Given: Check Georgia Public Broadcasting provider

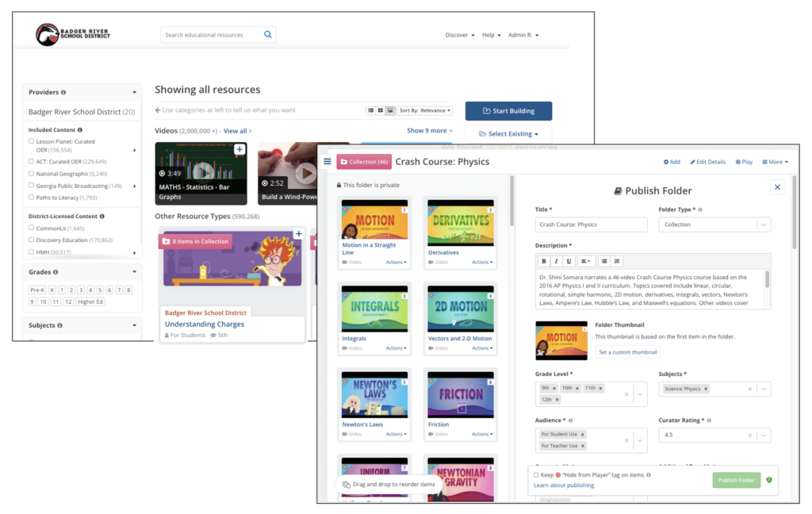Looking at the screenshot, I should pyautogui.click(x=31, y=185).
